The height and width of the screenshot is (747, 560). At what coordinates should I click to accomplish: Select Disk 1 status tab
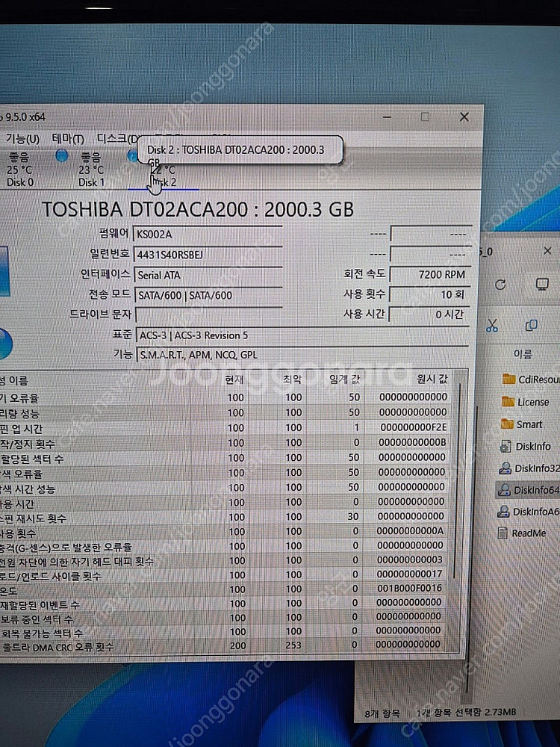tap(91, 170)
